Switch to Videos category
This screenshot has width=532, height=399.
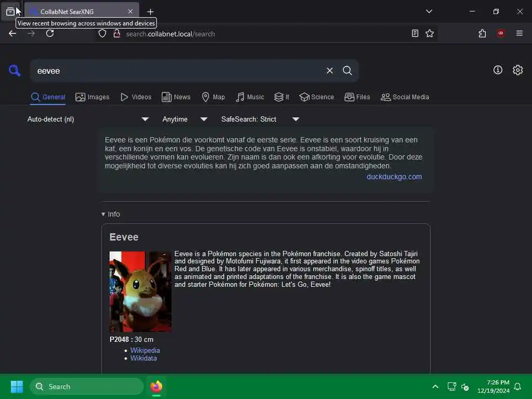click(x=136, y=97)
